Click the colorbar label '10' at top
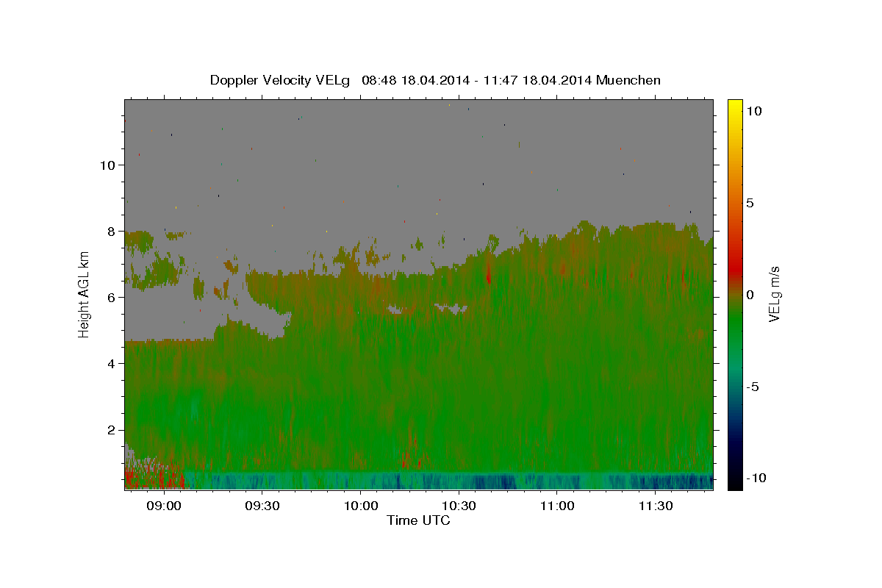 pyautogui.click(x=753, y=111)
